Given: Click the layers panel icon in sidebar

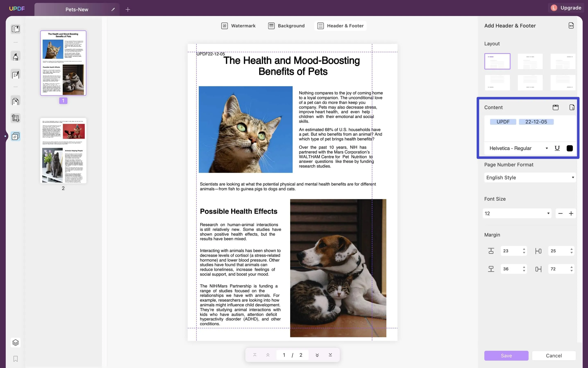Looking at the screenshot, I should [x=15, y=342].
